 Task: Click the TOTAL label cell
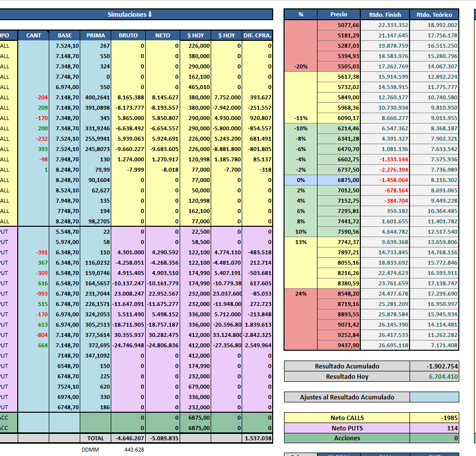pos(95,438)
